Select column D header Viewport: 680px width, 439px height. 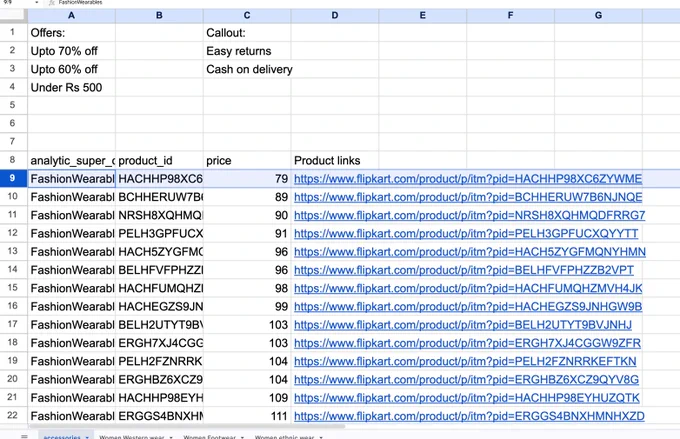tap(335, 16)
